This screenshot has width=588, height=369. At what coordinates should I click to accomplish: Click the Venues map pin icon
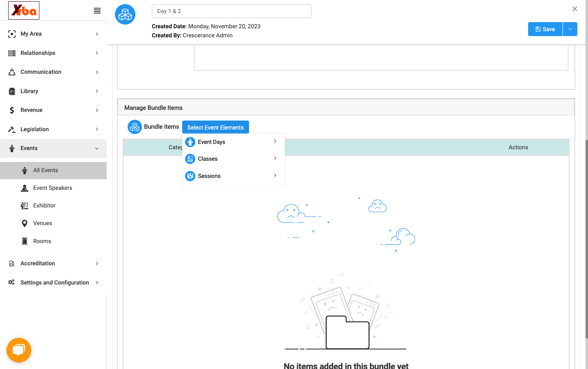coord(25,223)
